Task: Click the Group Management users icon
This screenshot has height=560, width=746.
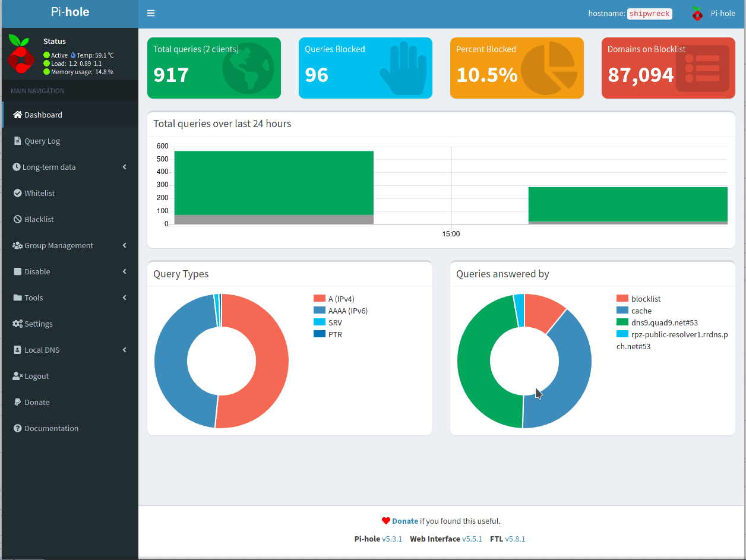Action: tap(17, 245)
